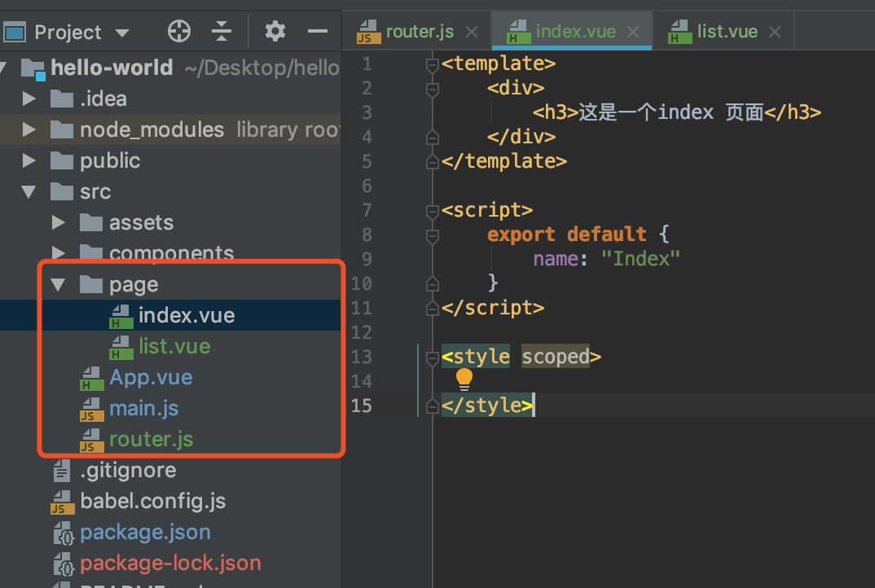Click the router.js JS icon in tree
875x588 pixels.
92,440
